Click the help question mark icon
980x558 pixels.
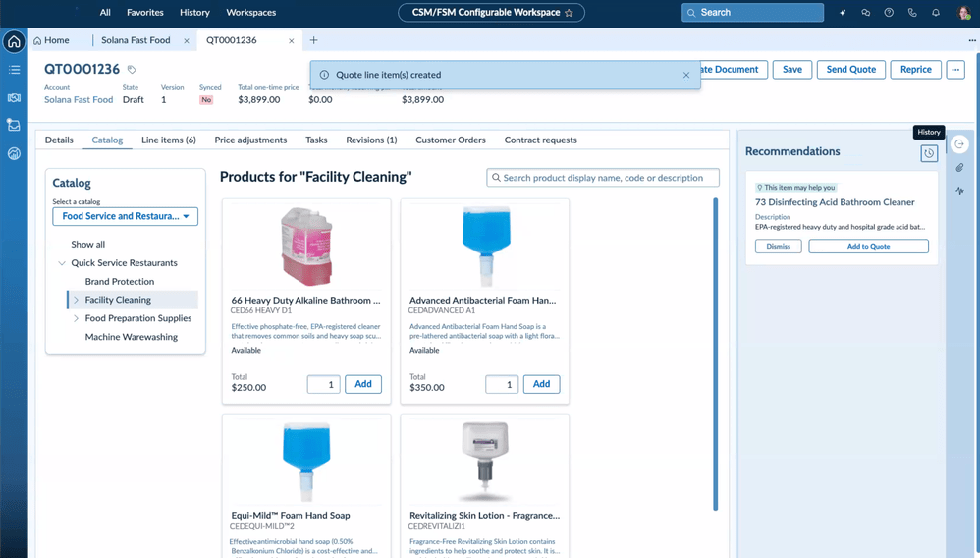pyautogui.click(x=889, y=13)
